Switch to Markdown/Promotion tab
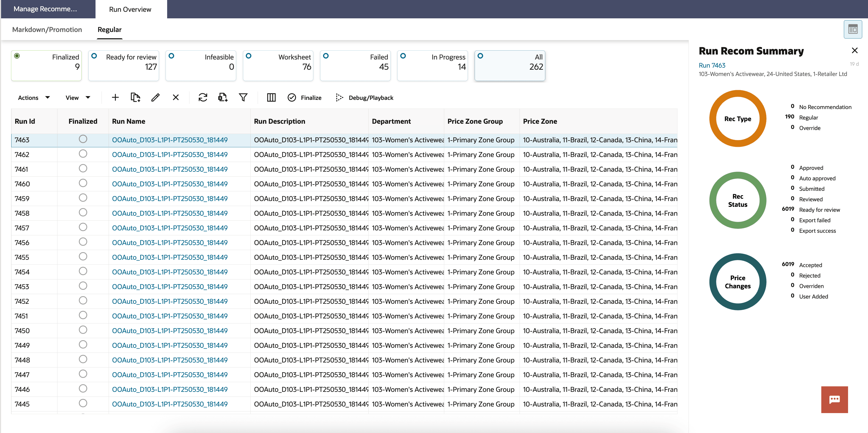This screenshot has width=868, height=433. 47,30
